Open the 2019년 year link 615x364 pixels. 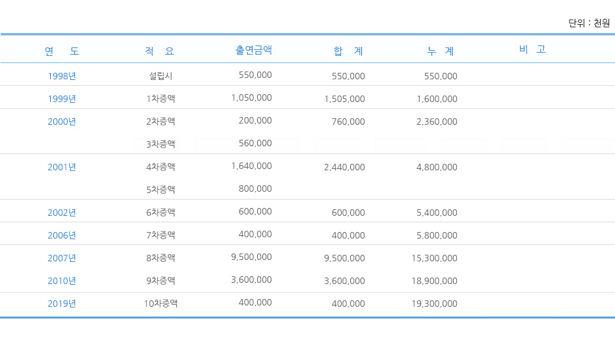[x=62, y=304]
